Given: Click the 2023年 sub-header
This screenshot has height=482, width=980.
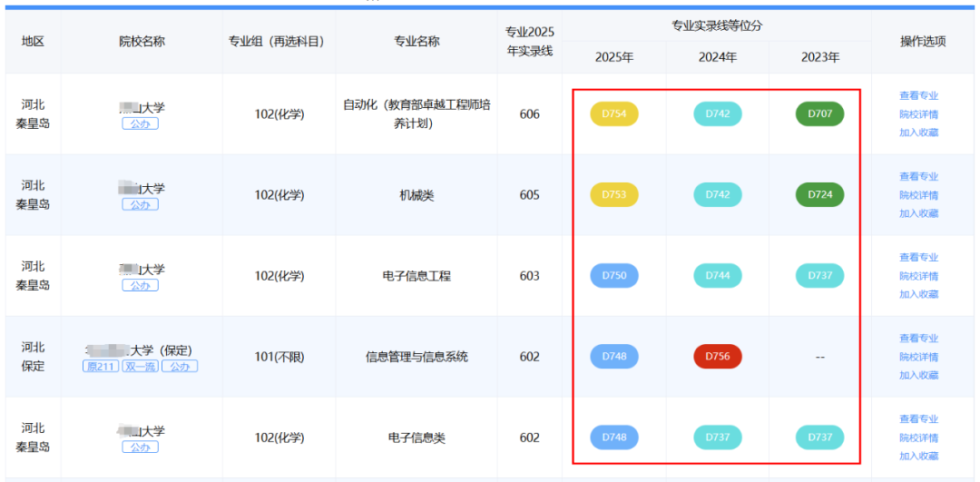Looking at the screenshot, I should (x=820, y=57).
